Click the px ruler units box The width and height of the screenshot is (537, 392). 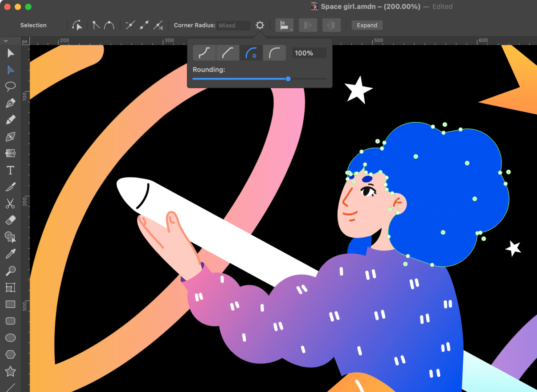(25, 41)
